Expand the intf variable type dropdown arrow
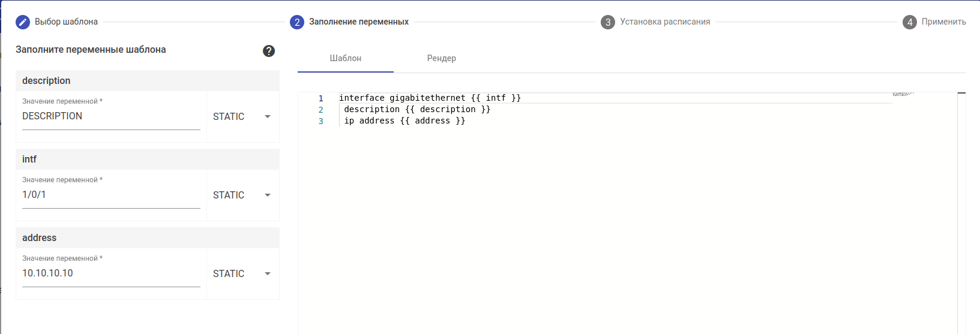The image size is (980, 334). pos(268,195)
